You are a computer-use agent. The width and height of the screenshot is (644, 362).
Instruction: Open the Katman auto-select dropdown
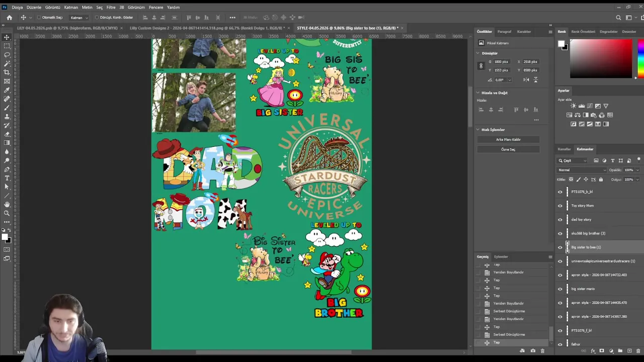pos(79,18)
